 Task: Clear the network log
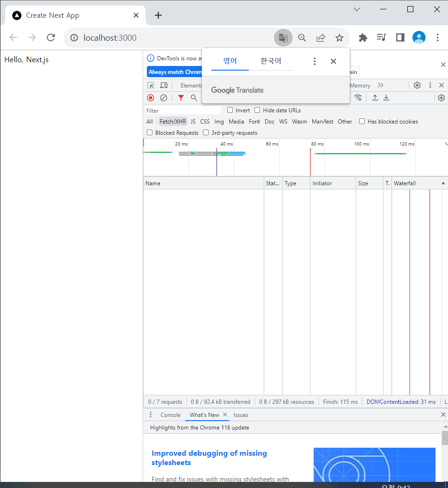point(164,98)
